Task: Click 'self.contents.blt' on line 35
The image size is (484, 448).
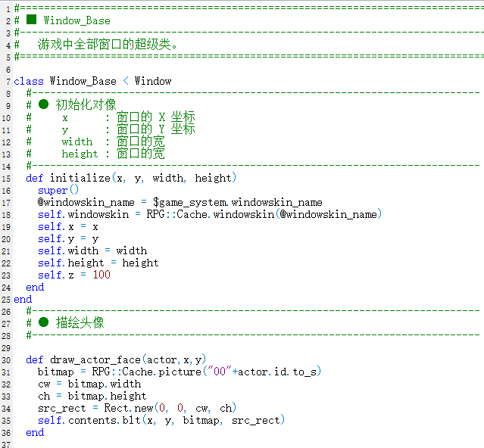Action: 89,420
